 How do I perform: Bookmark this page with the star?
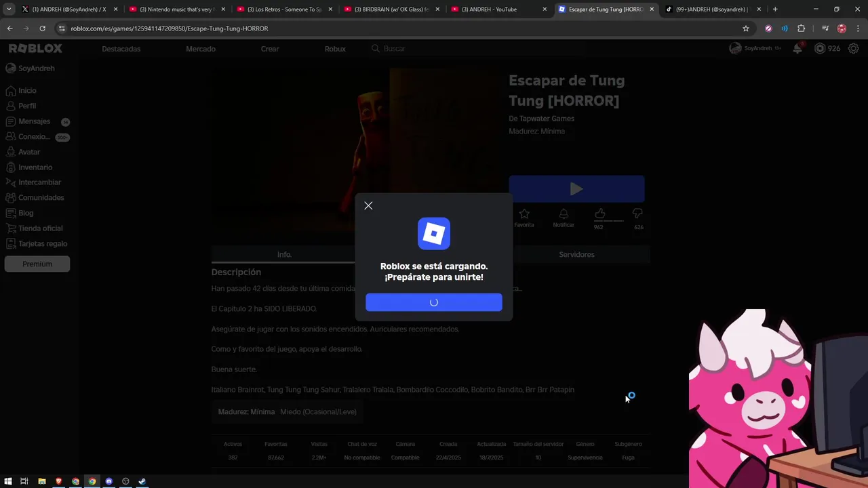[746, 28]
